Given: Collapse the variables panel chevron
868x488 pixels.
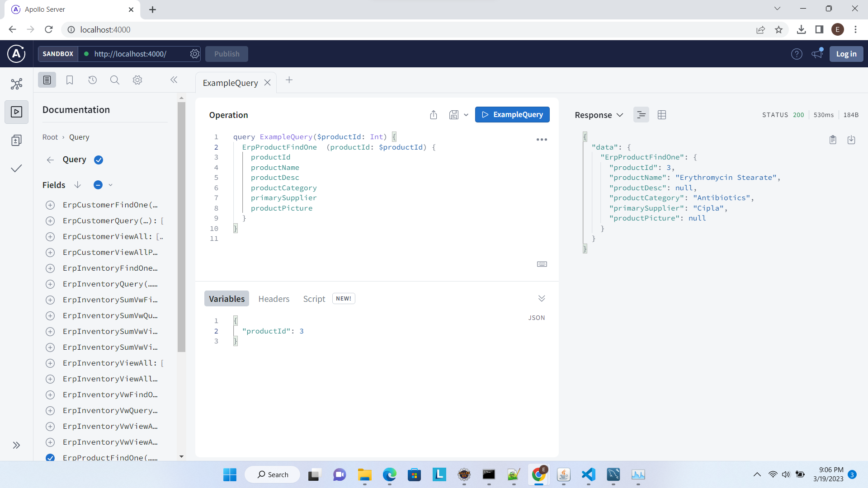Looking at the screenshot, I should (542, 298).
